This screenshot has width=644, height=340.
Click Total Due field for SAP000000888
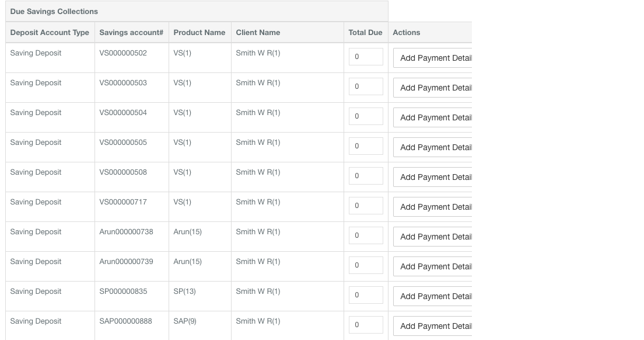click(366, 324)
